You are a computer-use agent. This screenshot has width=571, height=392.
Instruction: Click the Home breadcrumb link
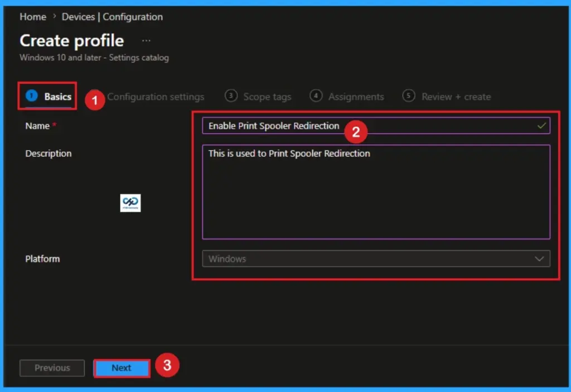[x=33, y=17]
